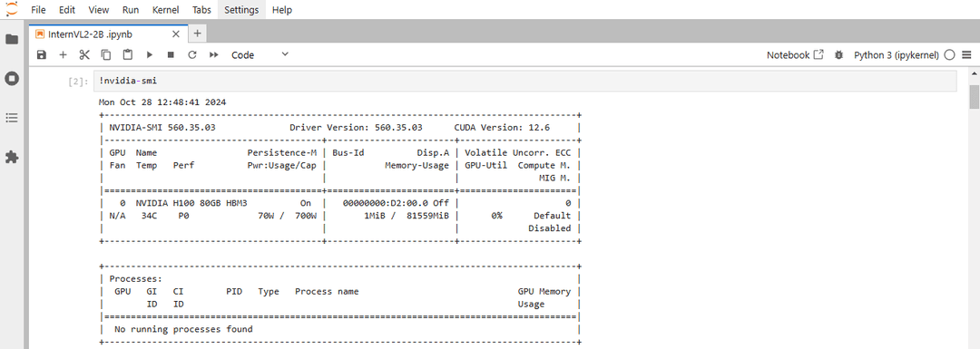Click the Disabled MIG mode value
Screen dimensions: 980x349
tap(549, 228)
